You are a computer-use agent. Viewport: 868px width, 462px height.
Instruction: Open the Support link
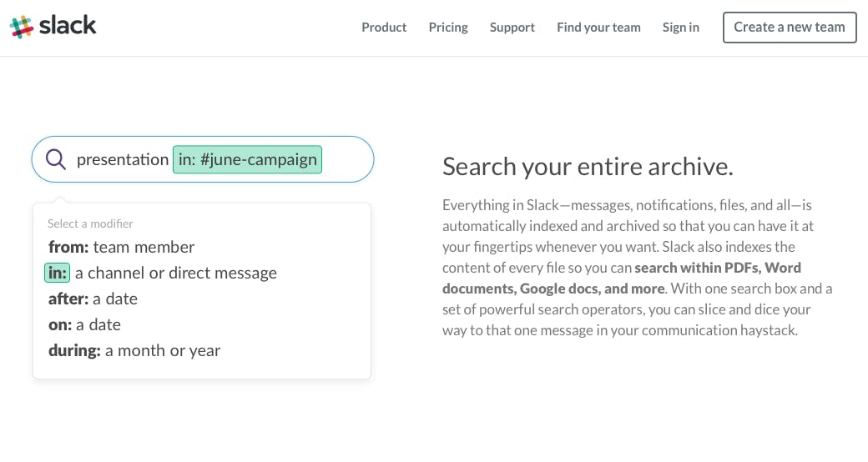pos(512,28)
